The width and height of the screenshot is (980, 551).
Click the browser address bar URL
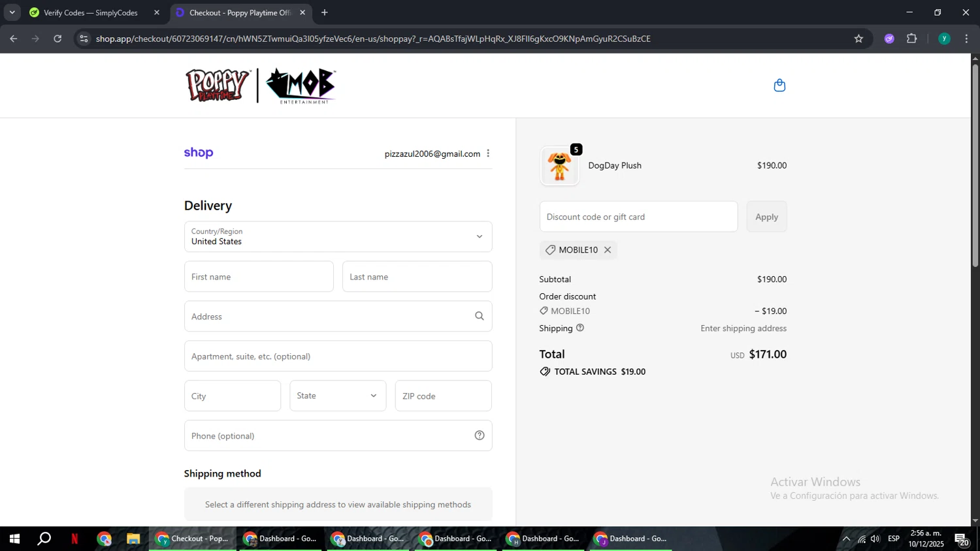(x=373, y=39)
